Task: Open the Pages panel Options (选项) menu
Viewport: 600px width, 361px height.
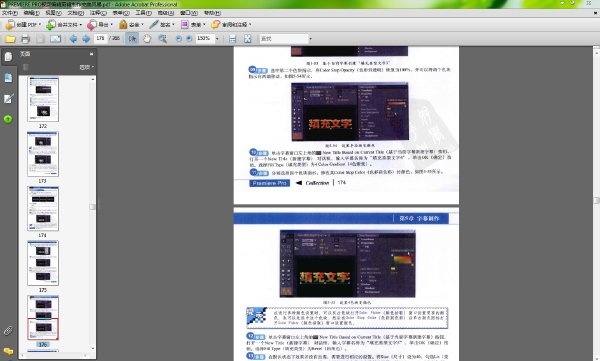Action: [86, 67]
